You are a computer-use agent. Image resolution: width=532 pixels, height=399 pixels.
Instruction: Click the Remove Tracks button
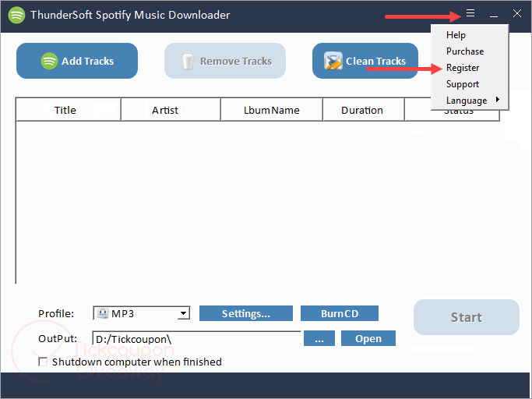point(225,61)
